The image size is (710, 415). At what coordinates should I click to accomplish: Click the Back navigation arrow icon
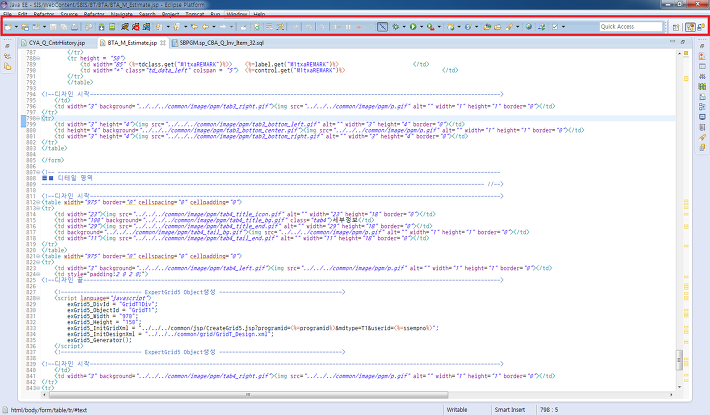tap(205, 27)
